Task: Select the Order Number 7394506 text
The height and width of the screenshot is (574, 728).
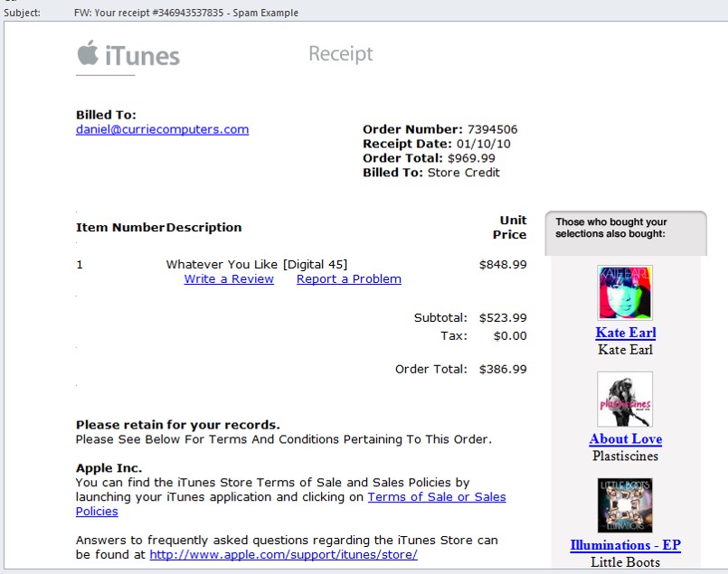Action: tap(440, 129)
